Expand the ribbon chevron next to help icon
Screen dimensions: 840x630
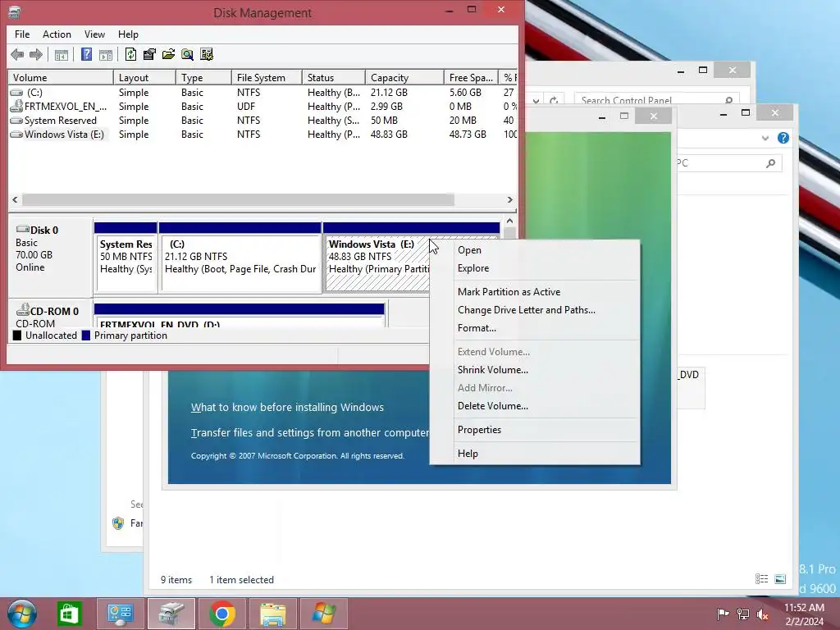pyautogui.click(x=765, y=138)
